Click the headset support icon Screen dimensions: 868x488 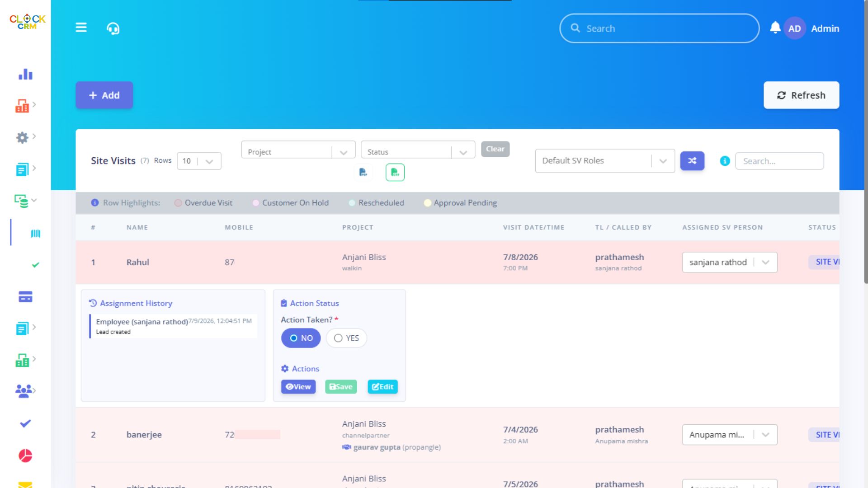(113, 28)
